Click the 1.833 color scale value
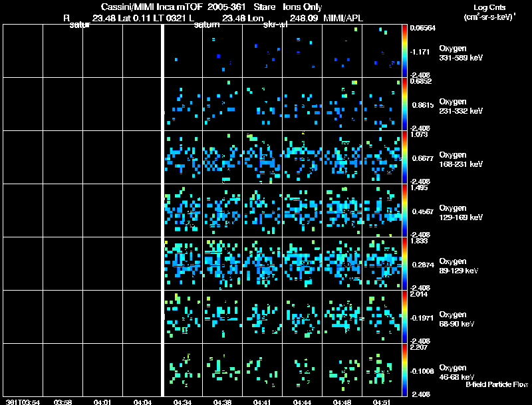 [419, 241]
